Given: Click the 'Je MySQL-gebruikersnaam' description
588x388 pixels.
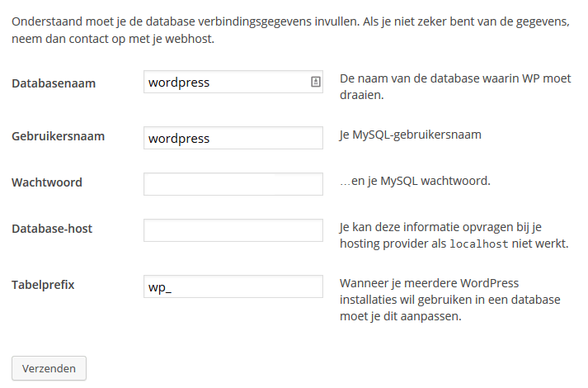Looking at the screenshot, I should (411, 135).
